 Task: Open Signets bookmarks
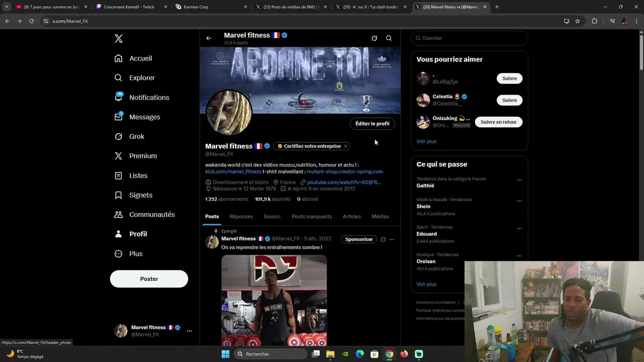coord(133,195)
